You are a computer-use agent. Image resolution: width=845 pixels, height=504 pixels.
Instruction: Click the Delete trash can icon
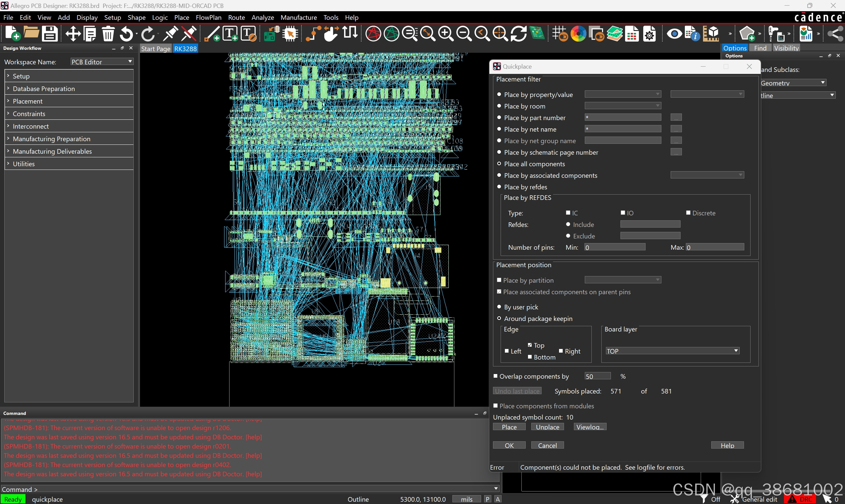click(108, 34)
